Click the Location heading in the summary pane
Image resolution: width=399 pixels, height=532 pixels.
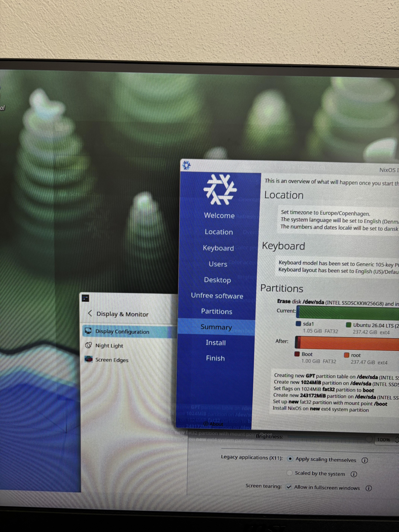click(284, 195)
